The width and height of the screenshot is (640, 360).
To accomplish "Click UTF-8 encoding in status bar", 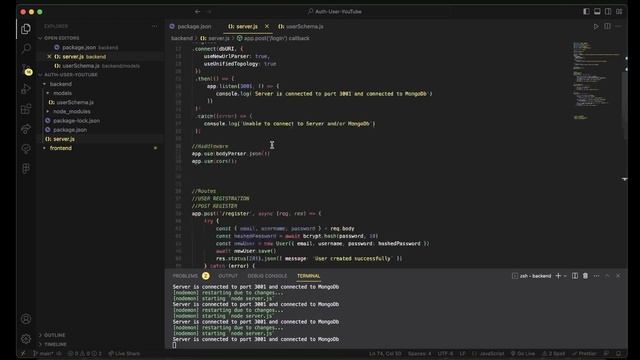I will point(445,353).
